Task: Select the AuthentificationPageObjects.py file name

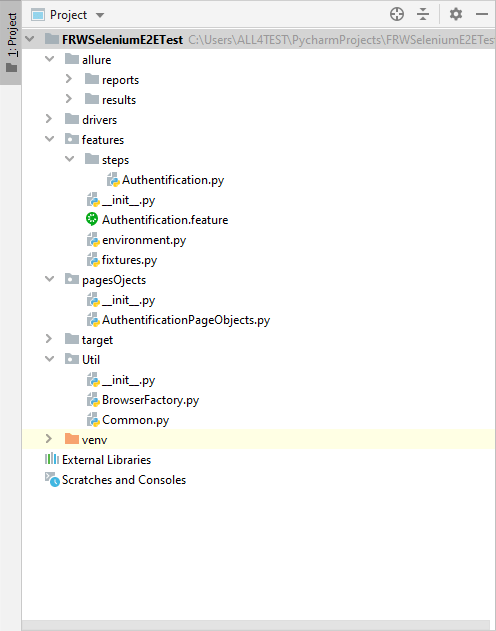Action: [186, 320]
